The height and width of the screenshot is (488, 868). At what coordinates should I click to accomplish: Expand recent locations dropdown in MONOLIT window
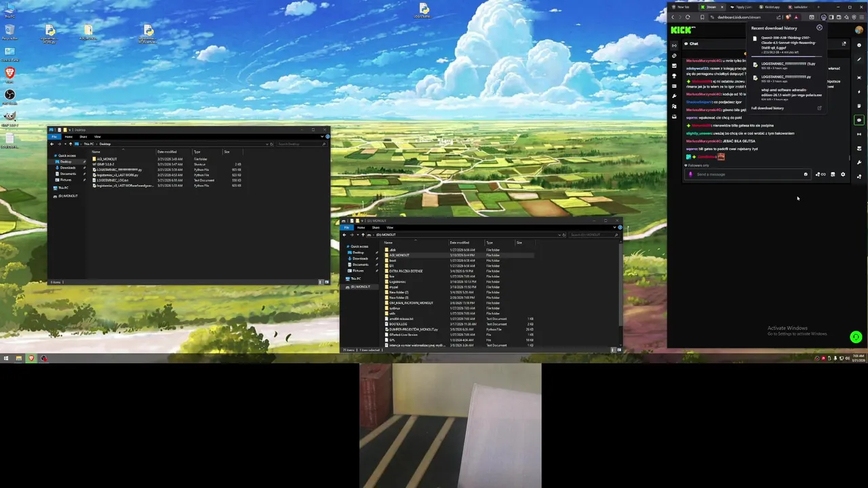[358, 235]
